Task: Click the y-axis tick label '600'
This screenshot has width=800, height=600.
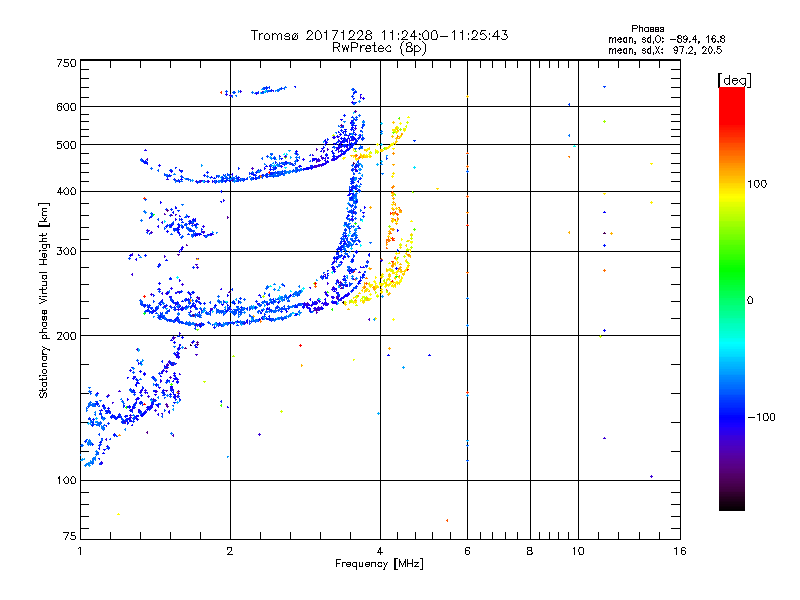Action: point(66,107)
